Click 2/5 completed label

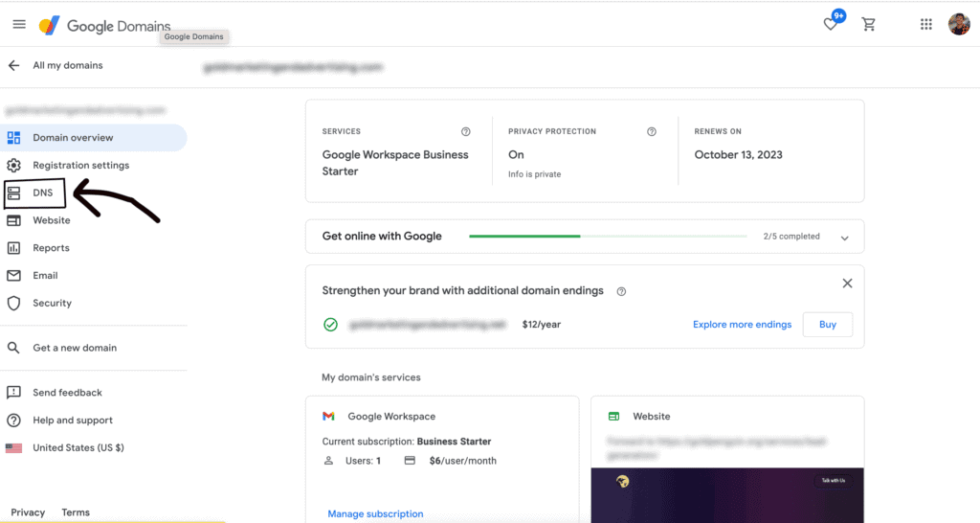791,237
